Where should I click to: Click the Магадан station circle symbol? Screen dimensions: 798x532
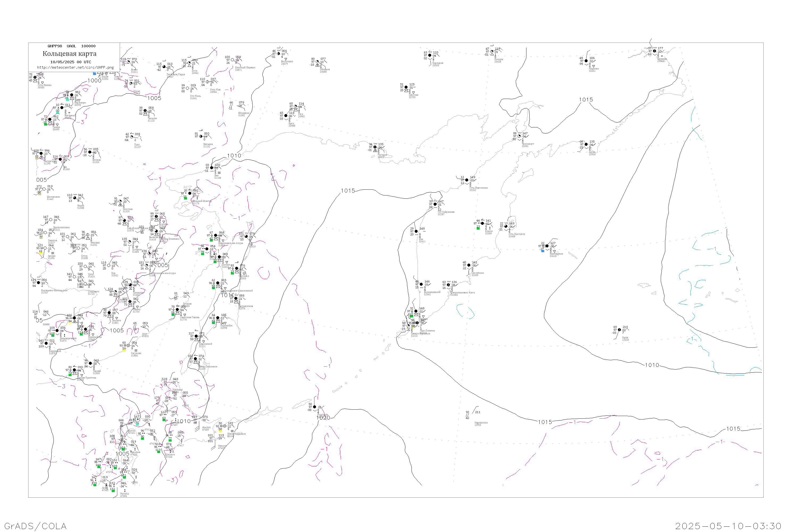coord(375,147)
